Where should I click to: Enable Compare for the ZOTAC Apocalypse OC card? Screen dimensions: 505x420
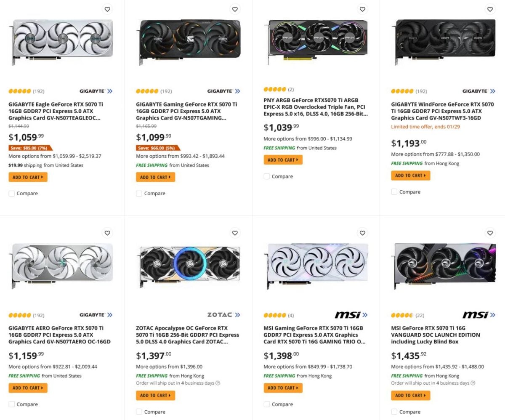[139, 412]
